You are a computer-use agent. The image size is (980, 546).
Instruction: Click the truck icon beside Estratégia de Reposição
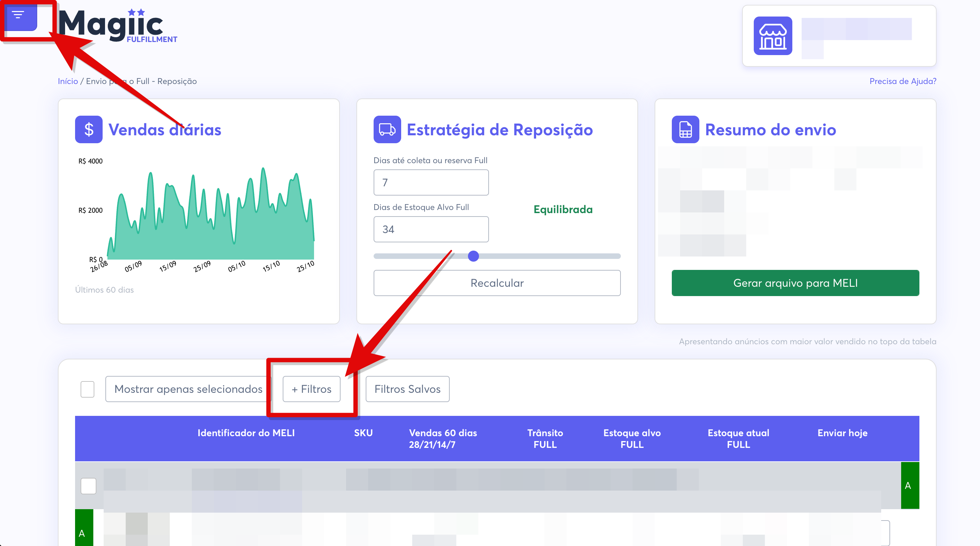coord(387,129)
